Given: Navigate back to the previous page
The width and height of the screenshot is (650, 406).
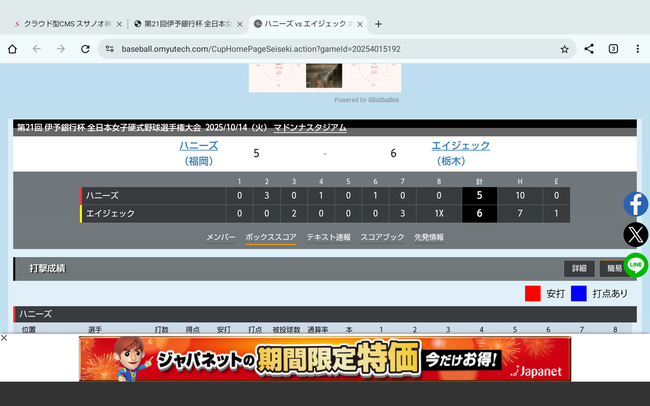Looking at the screenshot, I should [x=37, y=48].
